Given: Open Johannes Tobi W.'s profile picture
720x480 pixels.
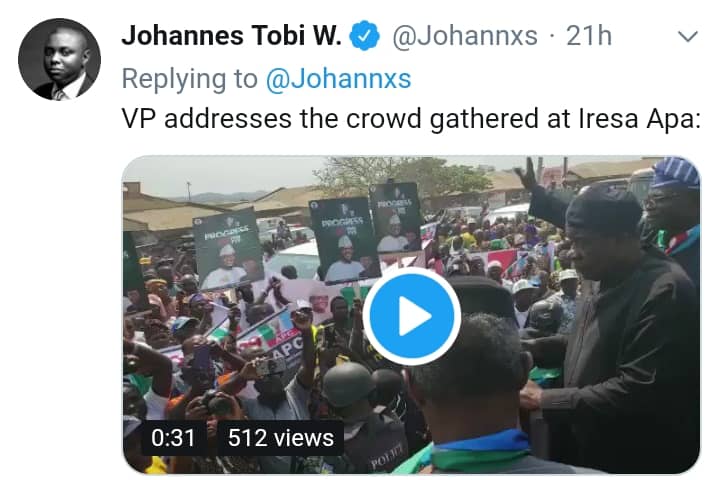Looking at the screenshot, I should coord(59,59).
